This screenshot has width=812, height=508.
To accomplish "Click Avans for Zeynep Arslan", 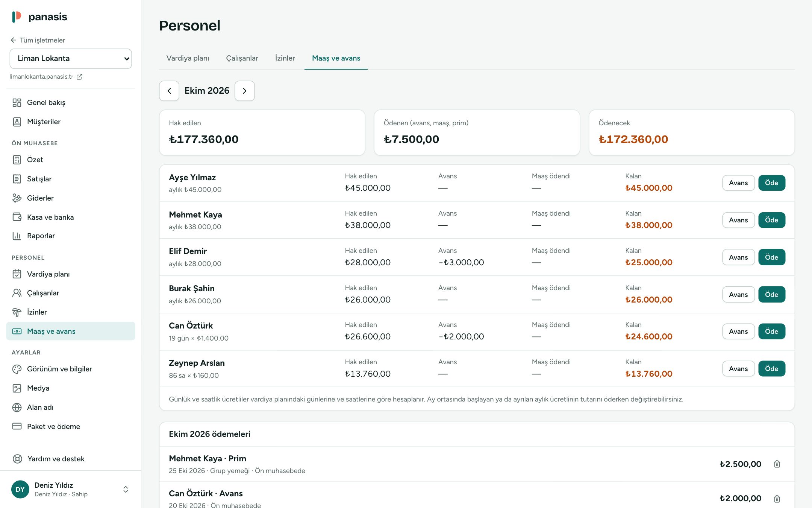I will pyautogui.click(x=738, y=369).
